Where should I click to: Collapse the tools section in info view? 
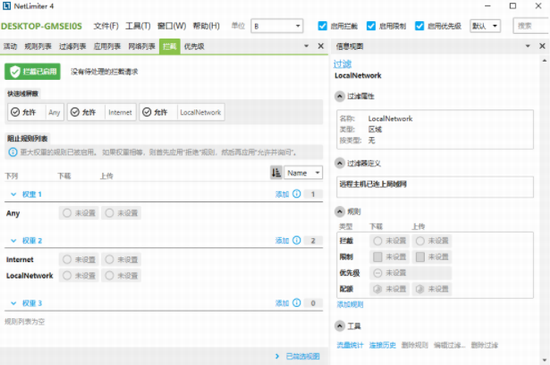340,326
